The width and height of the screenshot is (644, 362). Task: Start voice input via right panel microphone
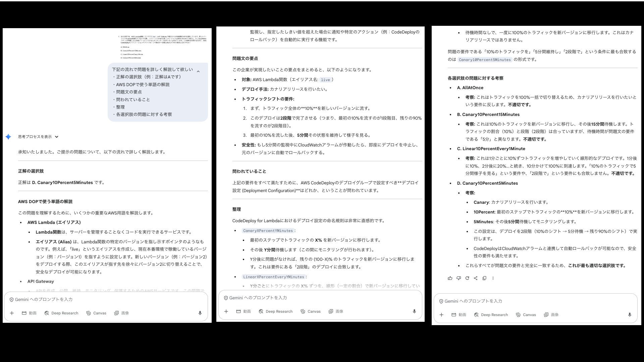click(x=630, y=315)
